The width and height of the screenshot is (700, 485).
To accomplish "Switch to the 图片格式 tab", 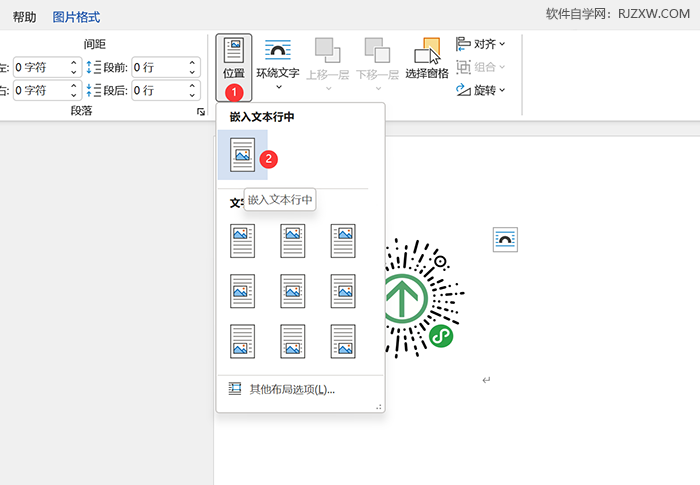I will [76, 17].
